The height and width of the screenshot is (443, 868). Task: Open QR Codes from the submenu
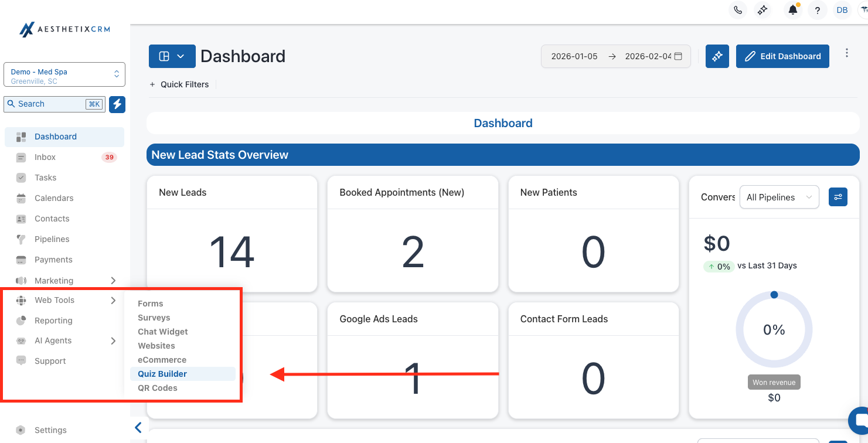pos(158,388)
